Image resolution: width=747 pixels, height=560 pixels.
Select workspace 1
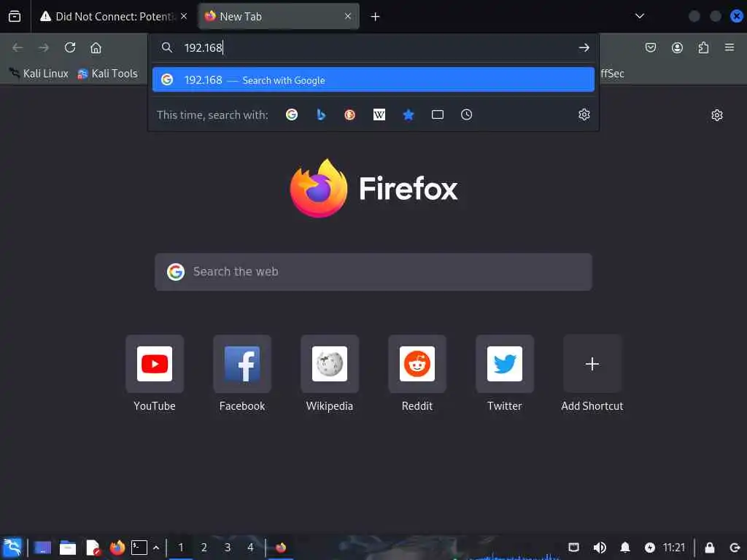(x=181, y=548)
